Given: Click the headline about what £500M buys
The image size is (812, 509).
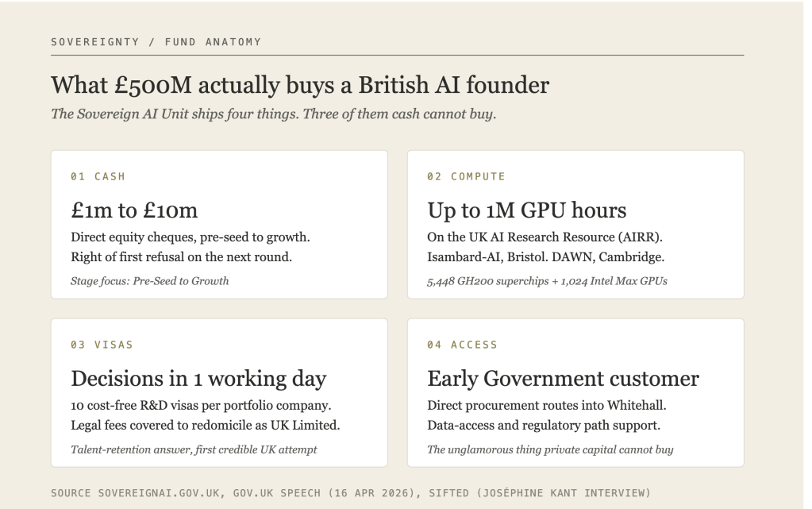Looking at the screenshot, I should [300, 85].
